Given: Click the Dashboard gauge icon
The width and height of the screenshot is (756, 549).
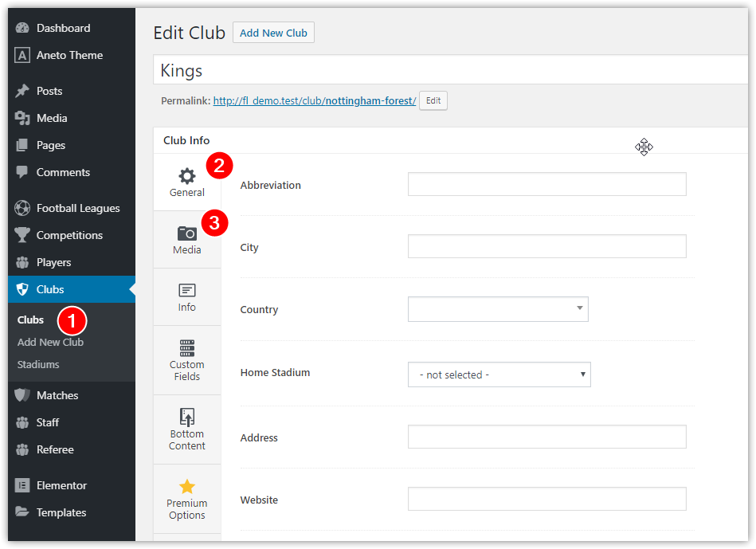Looking at the screenshot, I should [22, 28].
